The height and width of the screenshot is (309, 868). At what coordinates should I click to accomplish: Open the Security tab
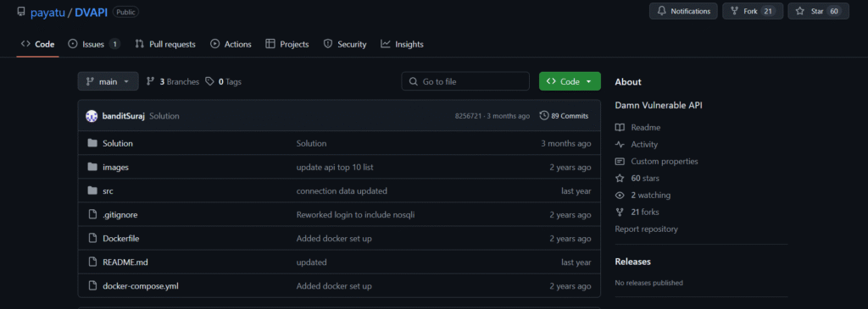(345, 44)
